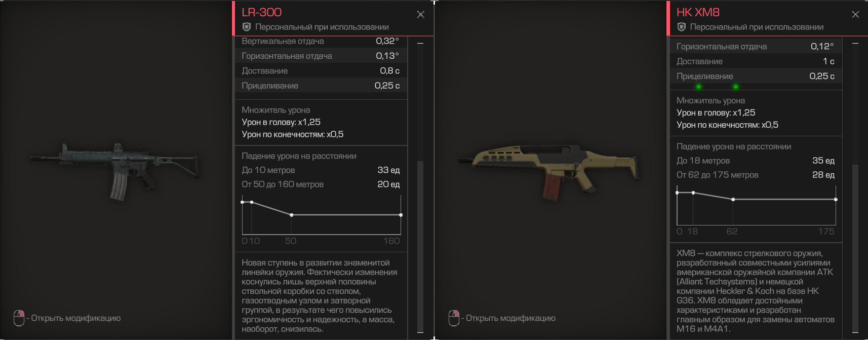This screenshot has width=868, height=340.
Task: Open modification for the HK XM8 rifle
Action: coord(510,318)
